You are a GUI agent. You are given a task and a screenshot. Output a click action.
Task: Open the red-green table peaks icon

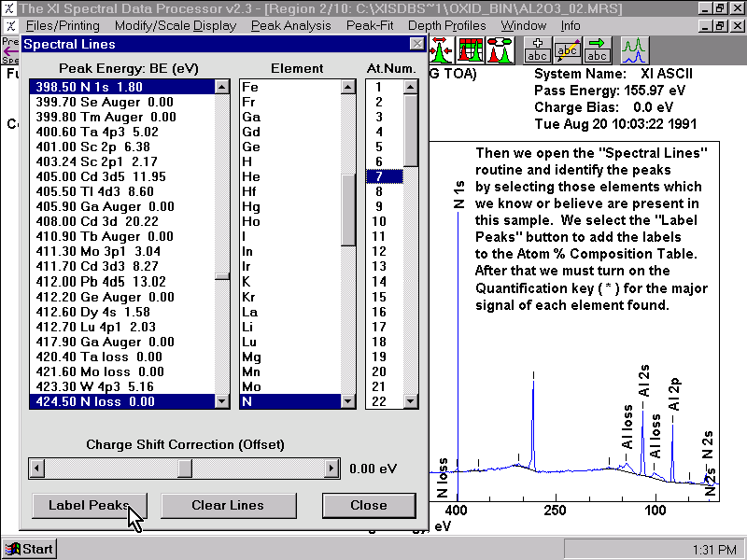click(x=471, y=50)
